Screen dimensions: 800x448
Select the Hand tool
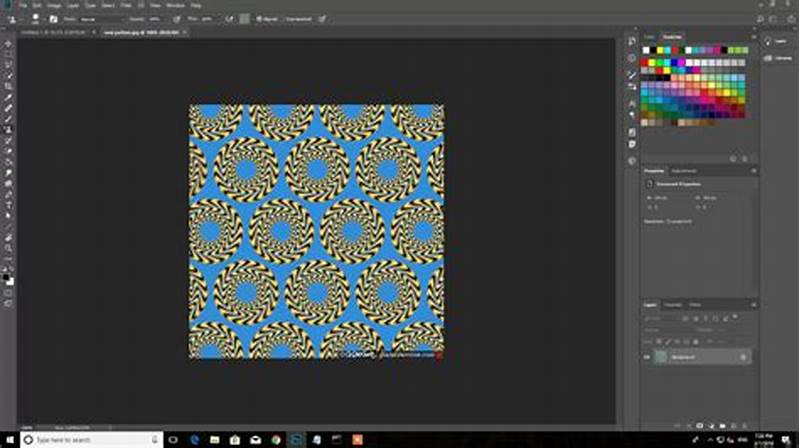pyautogui.click(x=8, y=237)
